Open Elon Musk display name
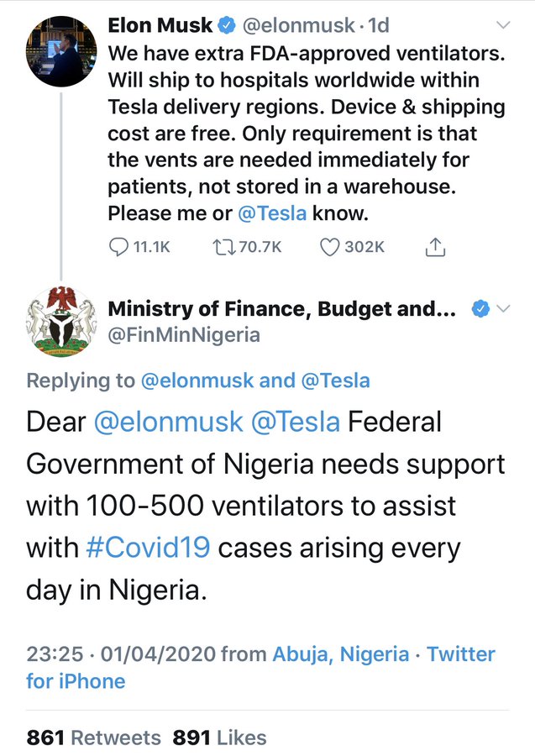 point(160,25)
